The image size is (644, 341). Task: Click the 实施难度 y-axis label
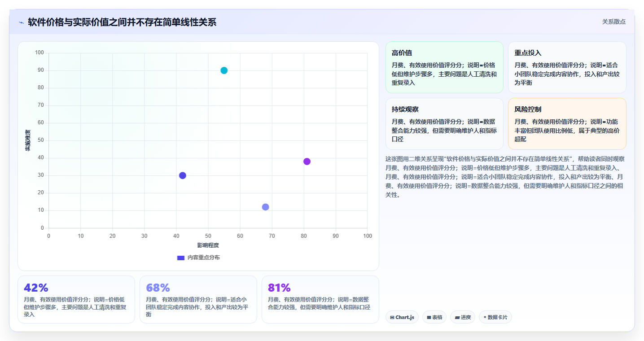(x=28, y=140)
